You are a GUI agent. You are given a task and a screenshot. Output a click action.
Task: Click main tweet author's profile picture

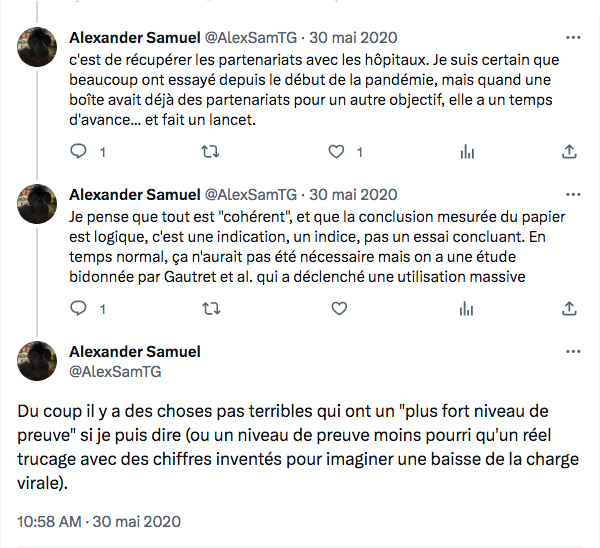[37, 361]
